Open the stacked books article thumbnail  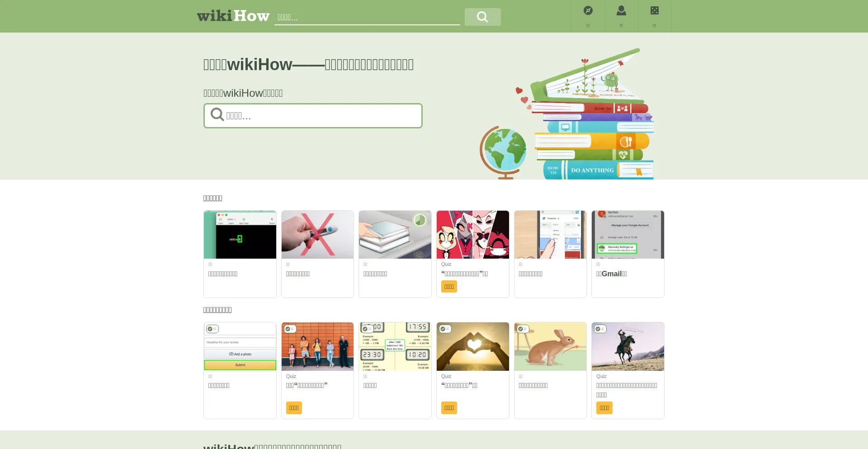tap(395, 235)
